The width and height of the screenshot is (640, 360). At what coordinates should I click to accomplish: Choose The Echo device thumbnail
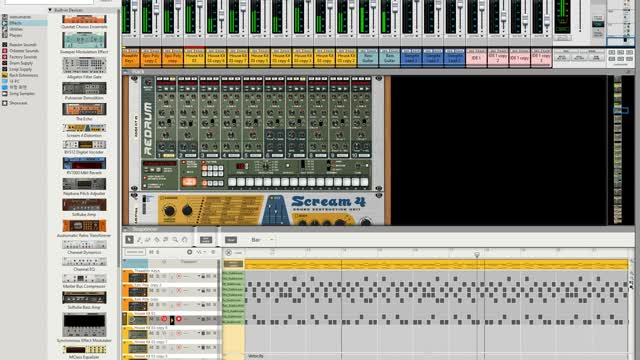pyautogui.click(x=84, y=109)
